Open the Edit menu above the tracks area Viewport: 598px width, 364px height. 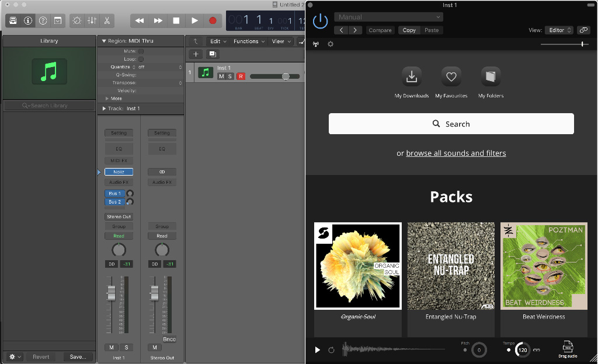pos(217,41)
